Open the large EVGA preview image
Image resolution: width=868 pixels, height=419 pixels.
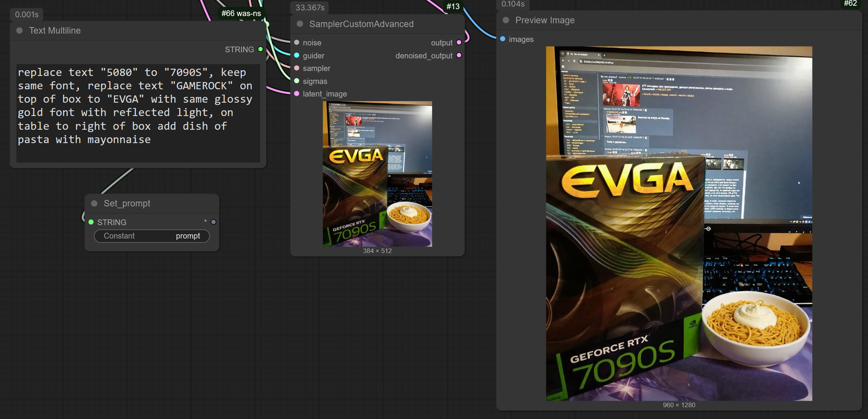679,224
